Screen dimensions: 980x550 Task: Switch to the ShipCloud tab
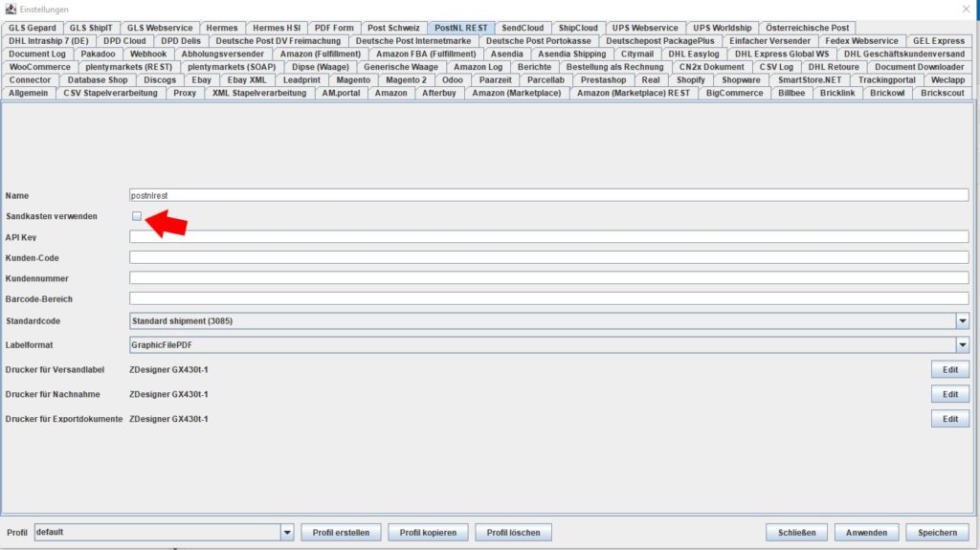(x=578, y=28)
